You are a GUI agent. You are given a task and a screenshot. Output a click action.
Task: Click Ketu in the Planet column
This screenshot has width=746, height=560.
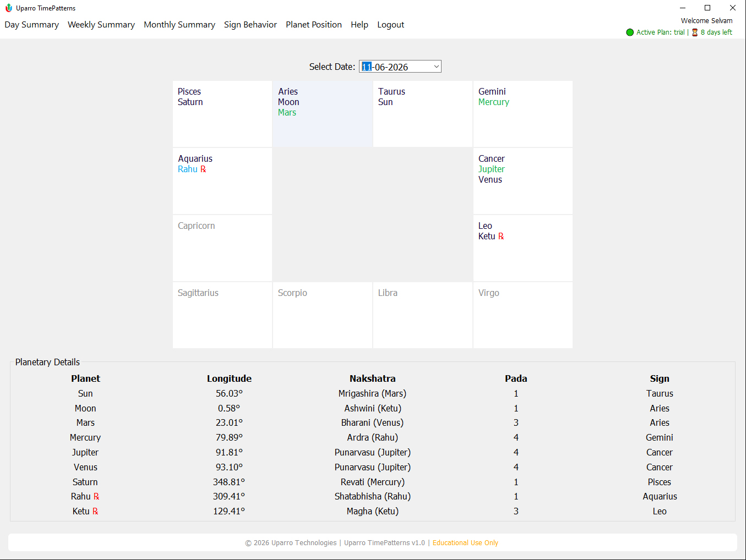coord(81,511)
